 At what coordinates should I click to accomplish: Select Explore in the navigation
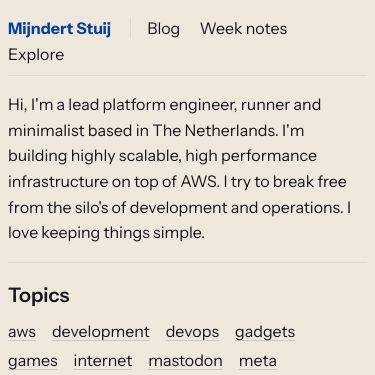tap(36, 55)
